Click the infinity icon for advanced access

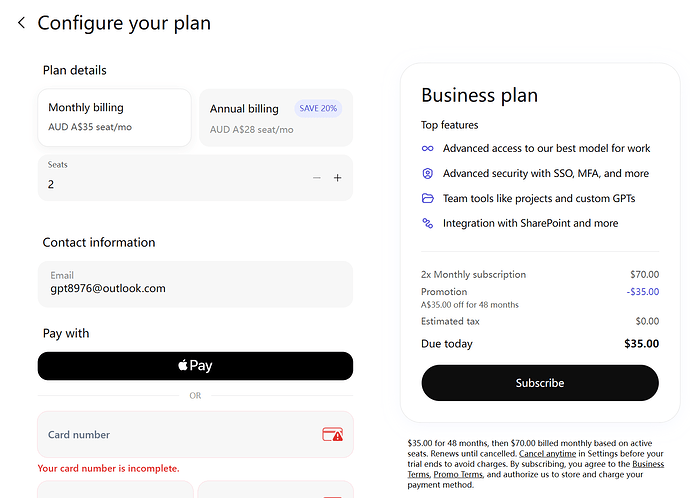[x=428, y=148]
